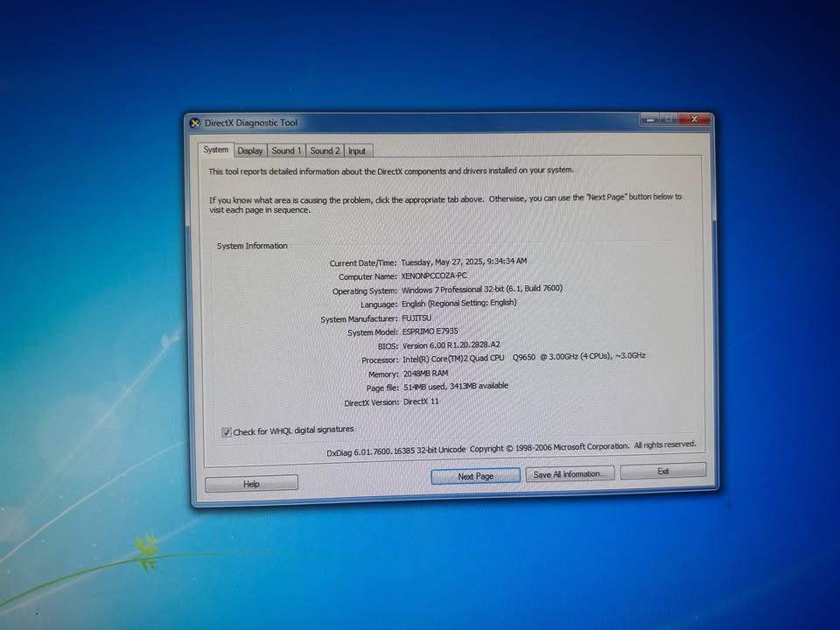Image resolution: width=840 pixels, height=630 pixels.
Task: Click the 'FUJITSU' manufacturer value
Action: pos(416,318)
